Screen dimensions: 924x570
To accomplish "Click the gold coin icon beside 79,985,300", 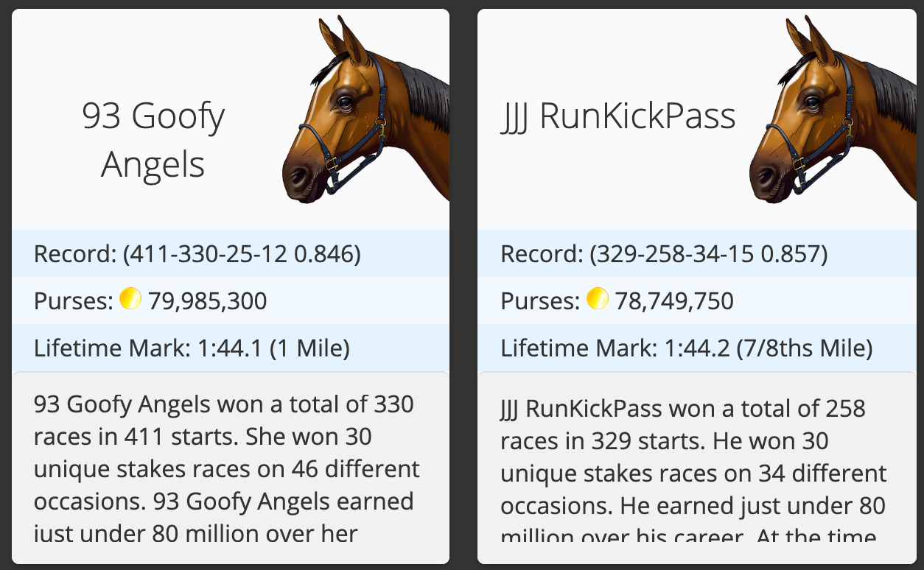I will point(130,298).
